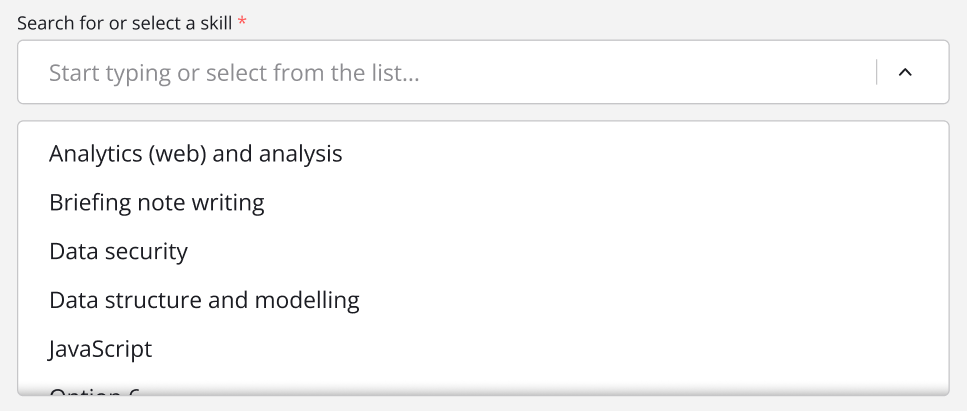Click JavaScript in the skills listbox

click(101, 348)
